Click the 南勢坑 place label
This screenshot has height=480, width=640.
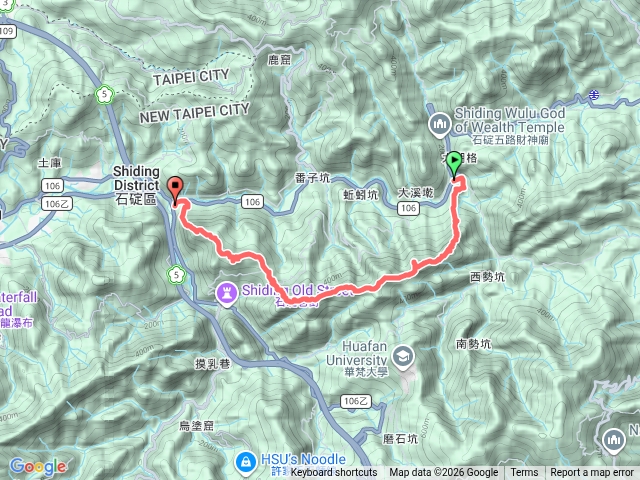[473, 344]
